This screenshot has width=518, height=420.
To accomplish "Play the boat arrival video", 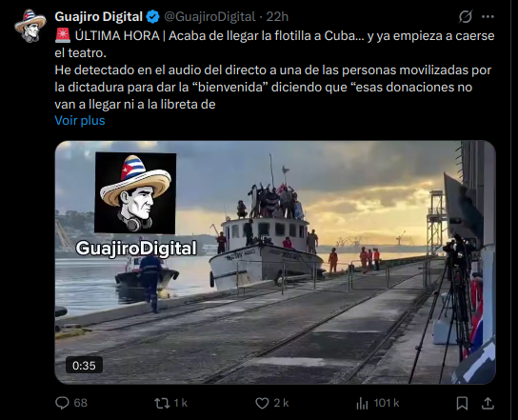I will [x=275, y=262].
